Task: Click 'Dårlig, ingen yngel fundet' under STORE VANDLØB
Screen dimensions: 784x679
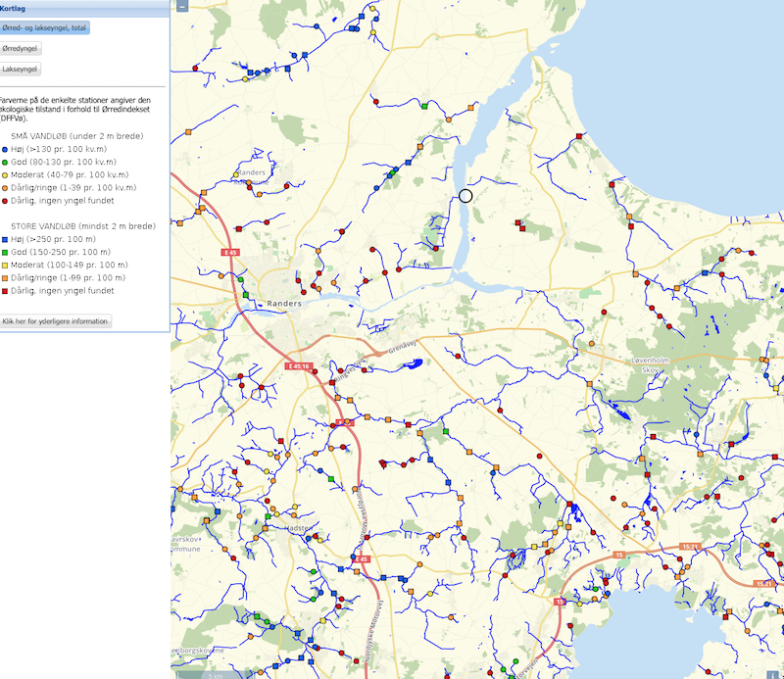Action: pyautogui.click(x=63, y=290)
